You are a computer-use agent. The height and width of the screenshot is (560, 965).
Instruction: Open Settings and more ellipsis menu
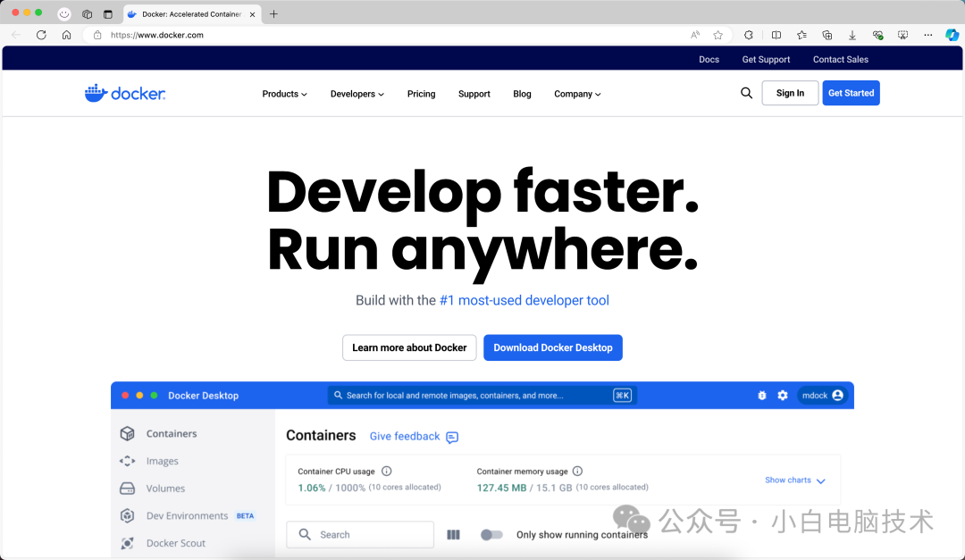928,35
